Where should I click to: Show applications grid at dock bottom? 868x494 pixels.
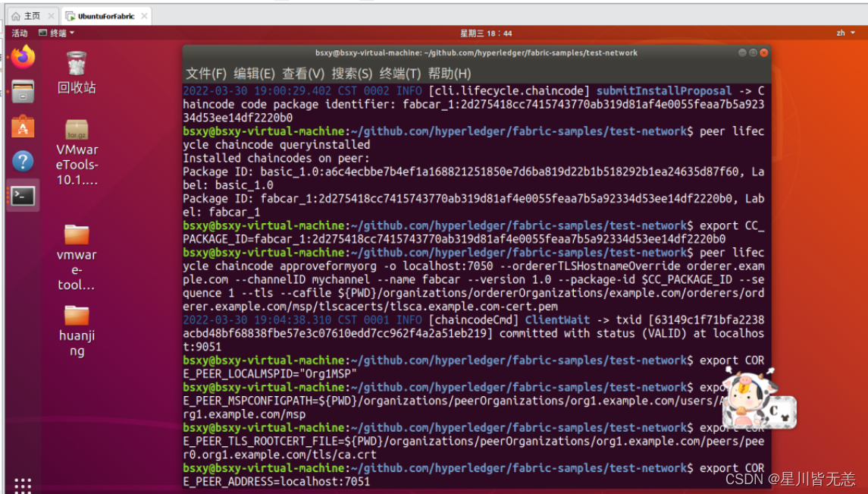[x=23, y=485]
